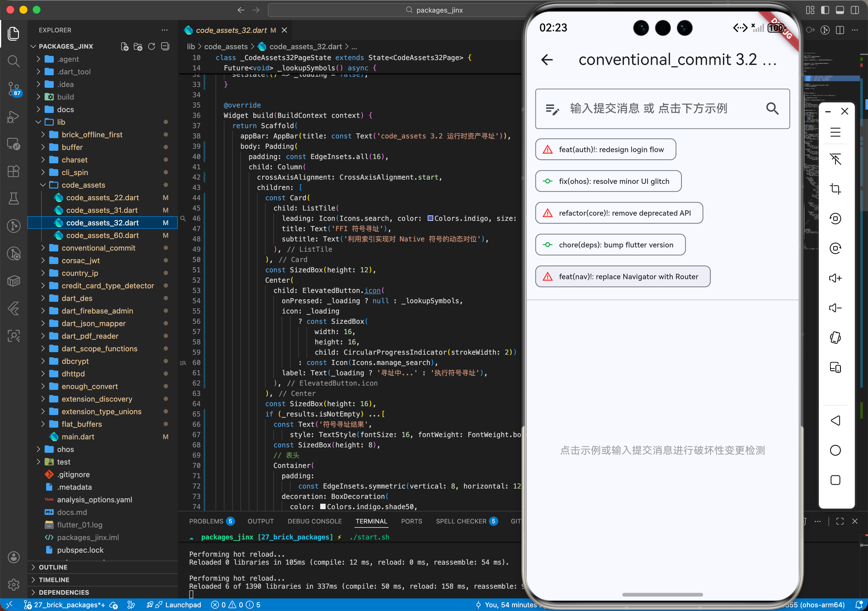
Task: Tap 'feat(nav)!: replace Navigator with Router' example
Action: click(x=623, y=277)
